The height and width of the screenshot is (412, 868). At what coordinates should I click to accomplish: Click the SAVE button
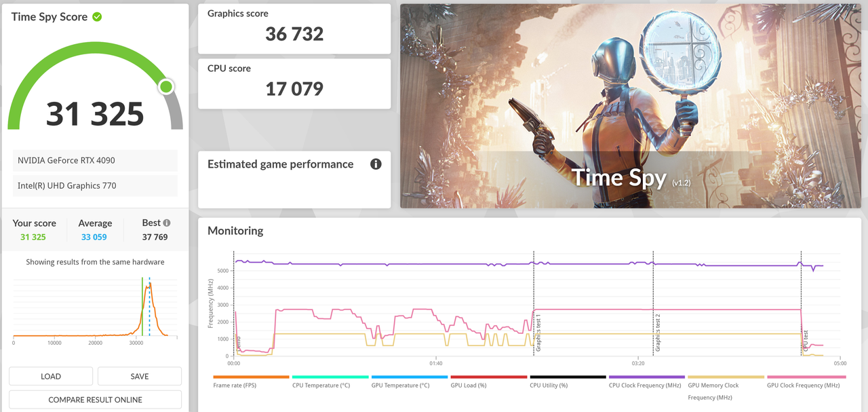pos(140,376)
